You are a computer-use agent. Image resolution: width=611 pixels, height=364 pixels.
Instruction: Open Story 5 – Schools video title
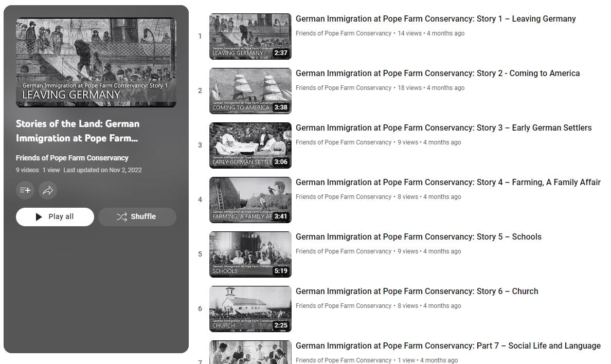tap(419, 237)
